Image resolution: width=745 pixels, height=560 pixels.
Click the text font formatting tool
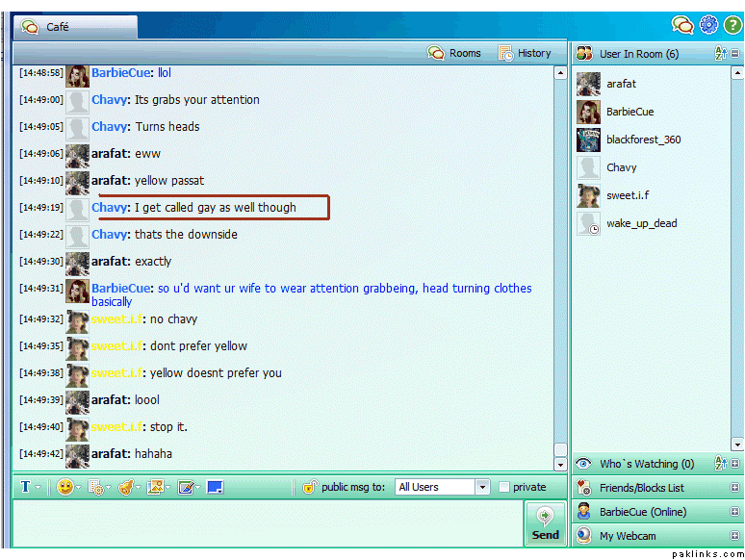[x=26, y=488]
